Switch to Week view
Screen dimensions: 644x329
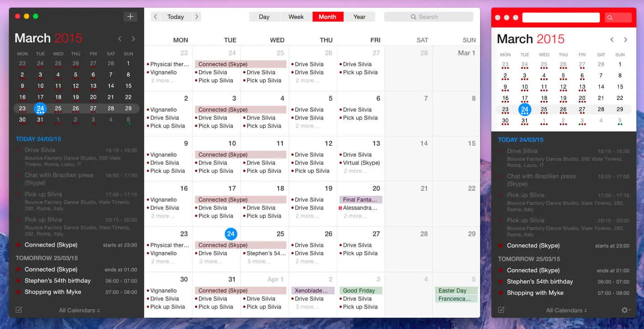296,16
